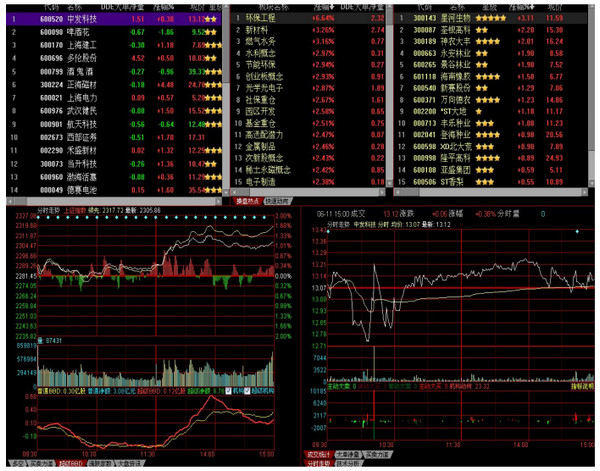Select stock row 600696 多伦股份
The width and height of the screenshot is (600, 471).
coord(114,58)
